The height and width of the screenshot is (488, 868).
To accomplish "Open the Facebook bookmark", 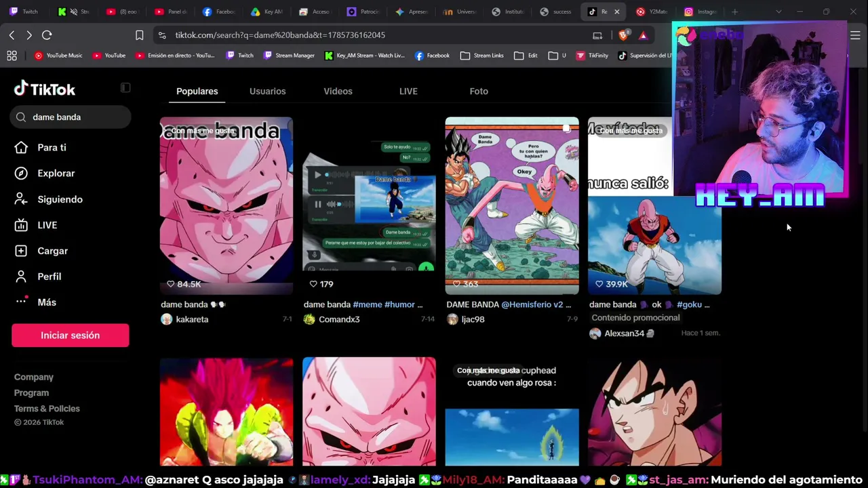I will point(432,56).
